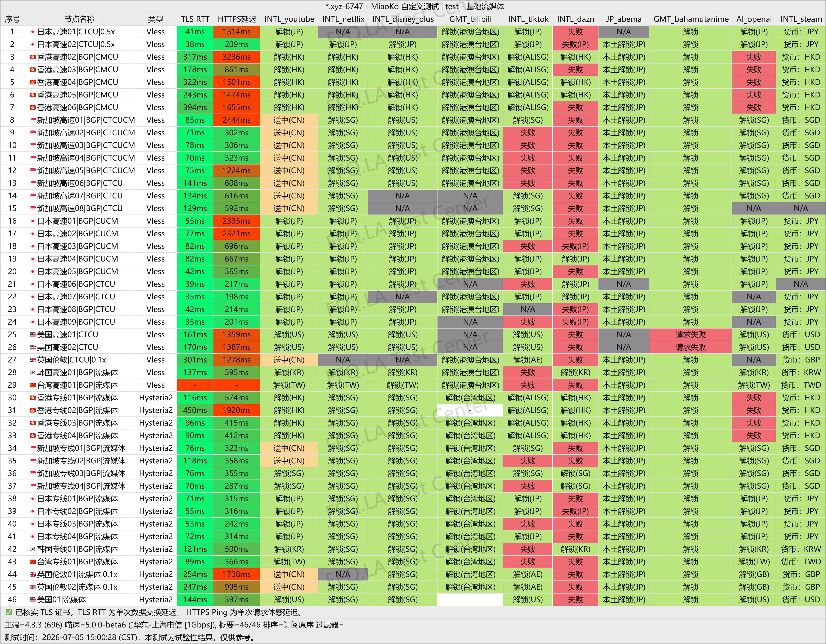
Task: Click the UK flag icon for 英国伦敦|CTCU|0.1x
Action: click(33, 360)
